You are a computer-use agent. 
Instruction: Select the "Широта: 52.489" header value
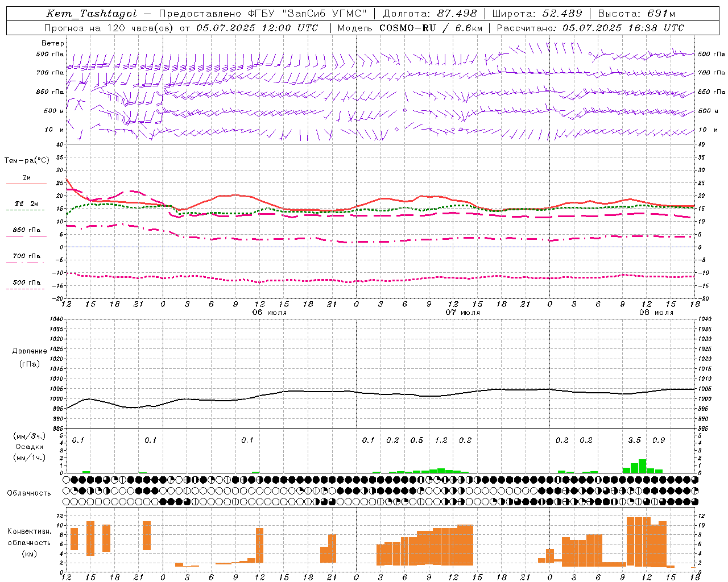(x=537, y=14)
